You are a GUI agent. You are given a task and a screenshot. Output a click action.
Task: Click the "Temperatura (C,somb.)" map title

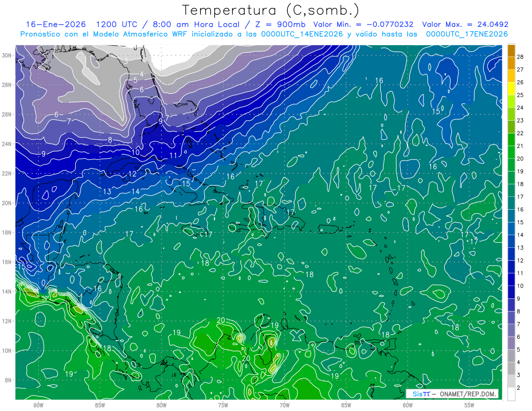click(271, 11)
